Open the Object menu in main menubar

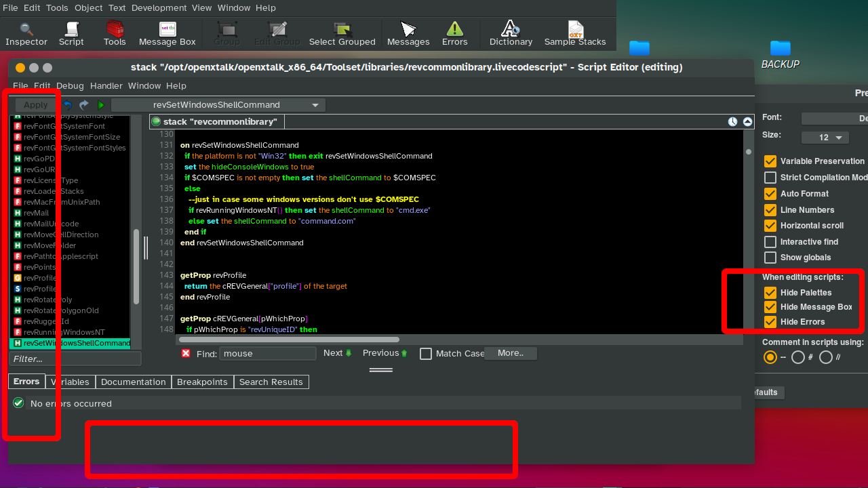(88, 8)
